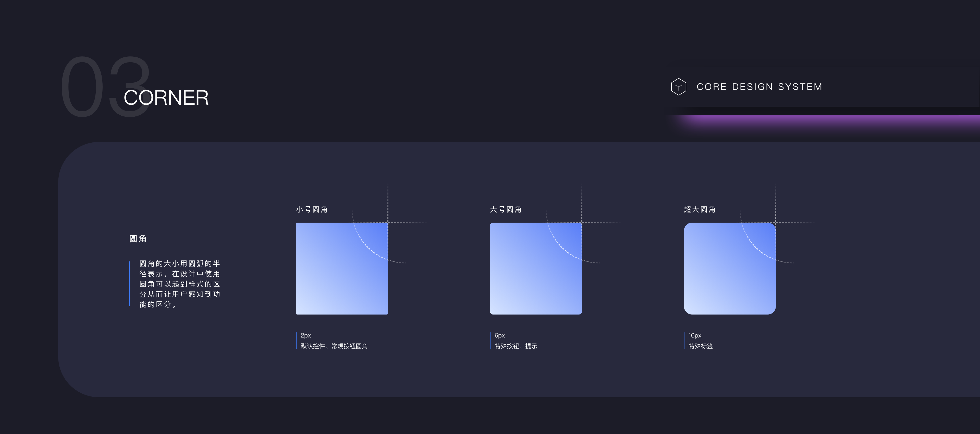
Task: Click the 特殊标签 description
Action: pos(701,346)
